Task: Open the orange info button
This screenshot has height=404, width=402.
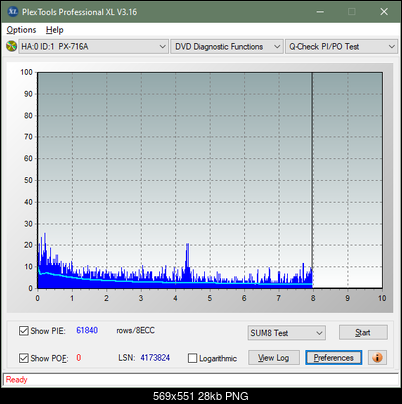Action: point(377,358)
